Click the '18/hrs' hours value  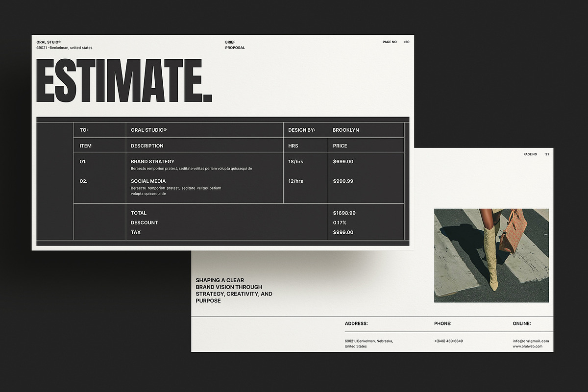coord(295,162)
